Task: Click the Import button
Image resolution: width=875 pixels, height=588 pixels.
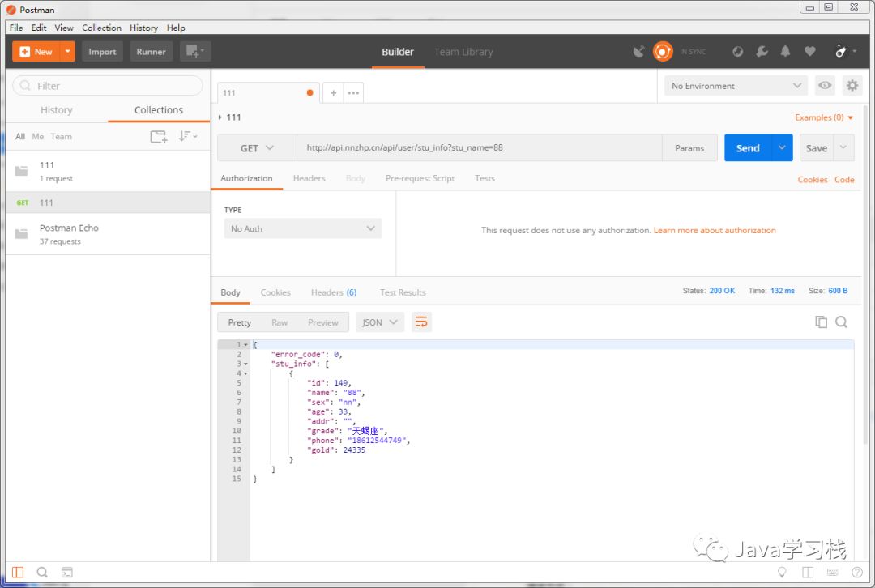Action: (102, 52)
